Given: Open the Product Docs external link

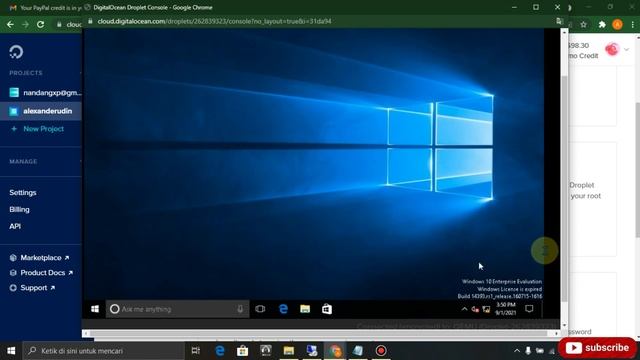Looking at the screenshot, I should 47,273.
